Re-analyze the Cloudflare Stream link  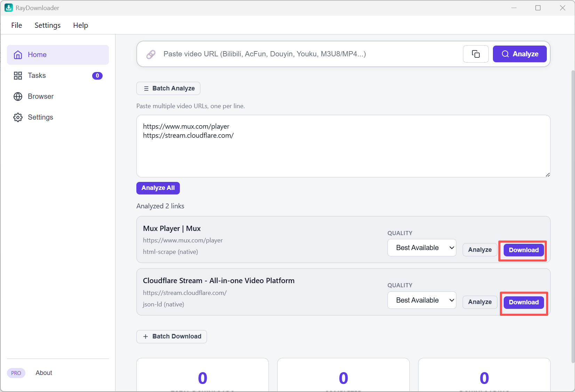[x=480, y=302]
